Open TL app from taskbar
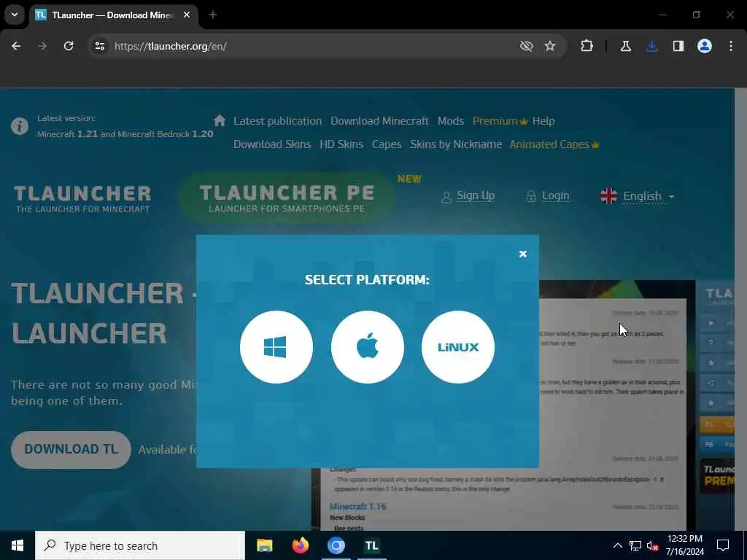The image size is (747, 560). pyautogui.click(x=371, y=545)
